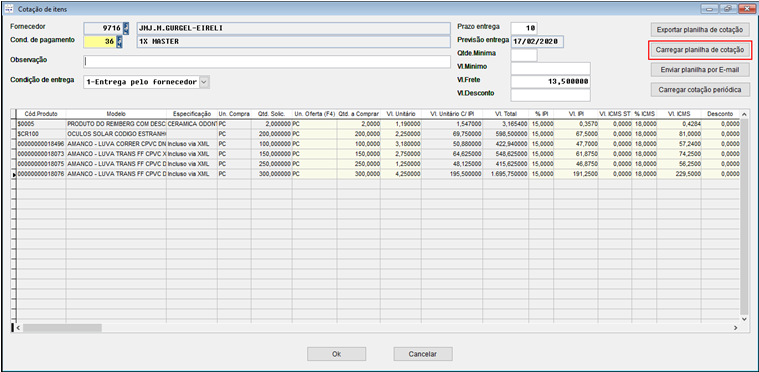
Task: Click the horizontal scroll-left arrow
Action: [18, 328]
